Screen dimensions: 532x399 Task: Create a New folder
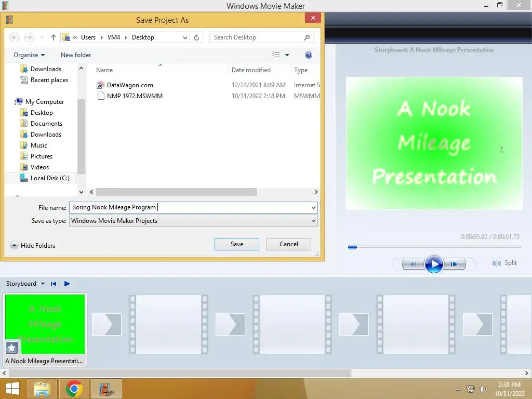pyautogui.click(x=76, y=55)
